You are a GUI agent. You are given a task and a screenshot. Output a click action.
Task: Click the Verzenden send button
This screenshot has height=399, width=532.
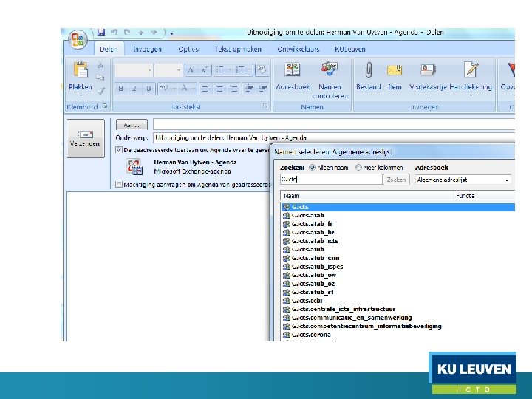[86, 138]
